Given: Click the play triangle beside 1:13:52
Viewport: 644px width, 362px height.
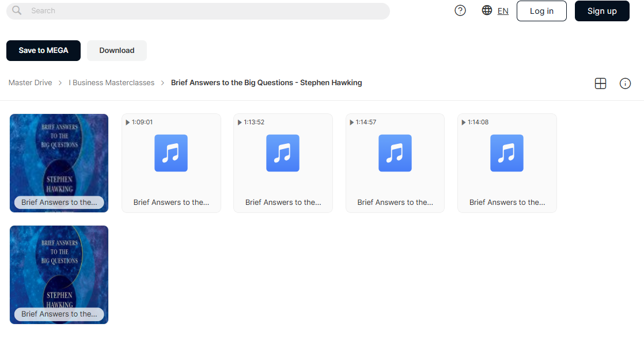Looking at the screenshot, I should 240,123.
